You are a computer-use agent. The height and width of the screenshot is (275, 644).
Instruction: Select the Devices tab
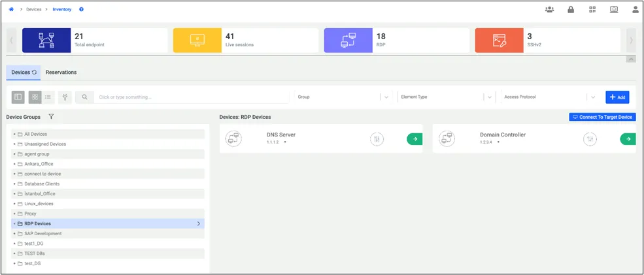pyautogui.click(x=24, y=73)
